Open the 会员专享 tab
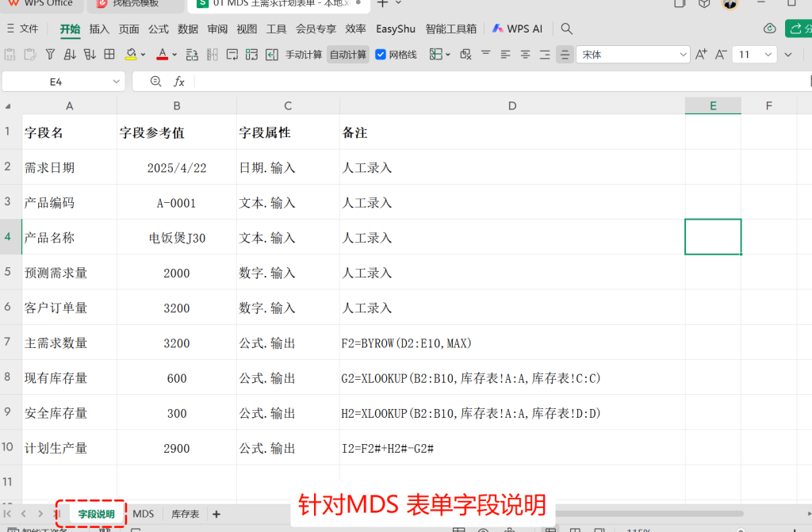 tap(316, 29)
